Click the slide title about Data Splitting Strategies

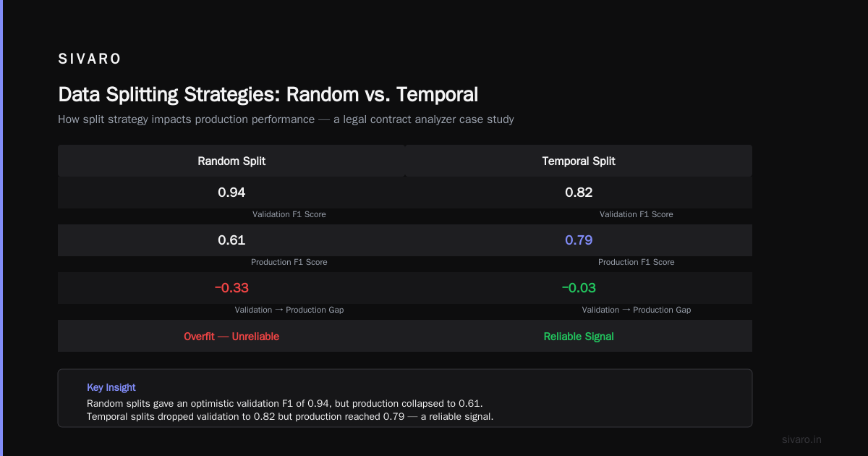(268, 95)
